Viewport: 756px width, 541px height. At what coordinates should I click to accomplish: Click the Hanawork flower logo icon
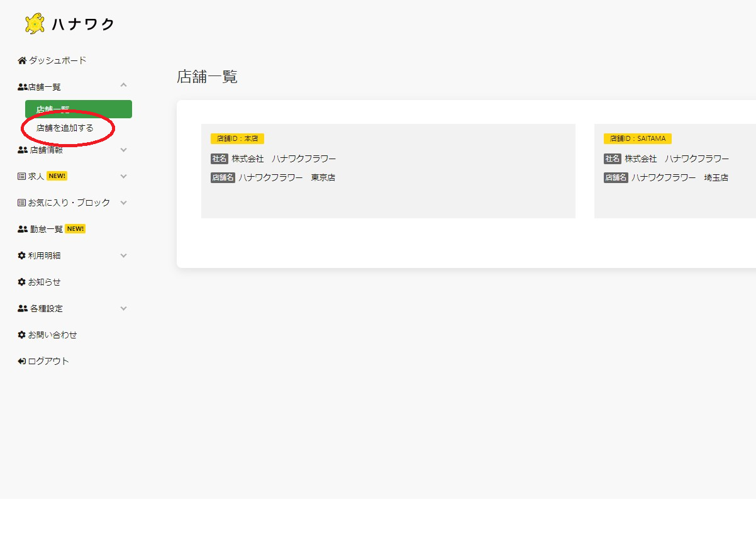point(35,24)
